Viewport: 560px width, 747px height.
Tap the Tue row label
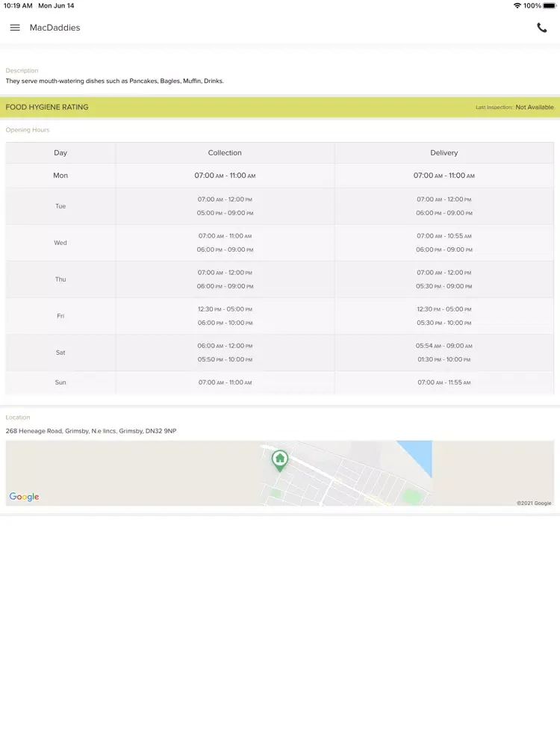coord(60,206)
